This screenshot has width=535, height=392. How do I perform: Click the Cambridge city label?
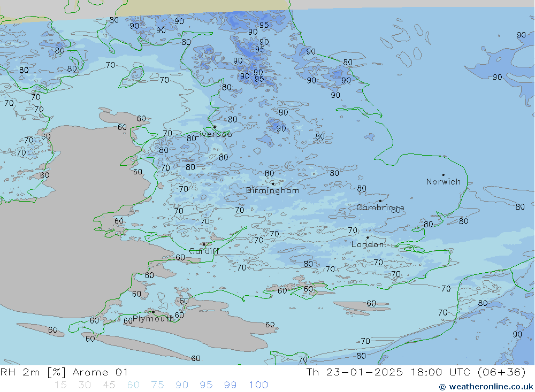pos(380,208)
